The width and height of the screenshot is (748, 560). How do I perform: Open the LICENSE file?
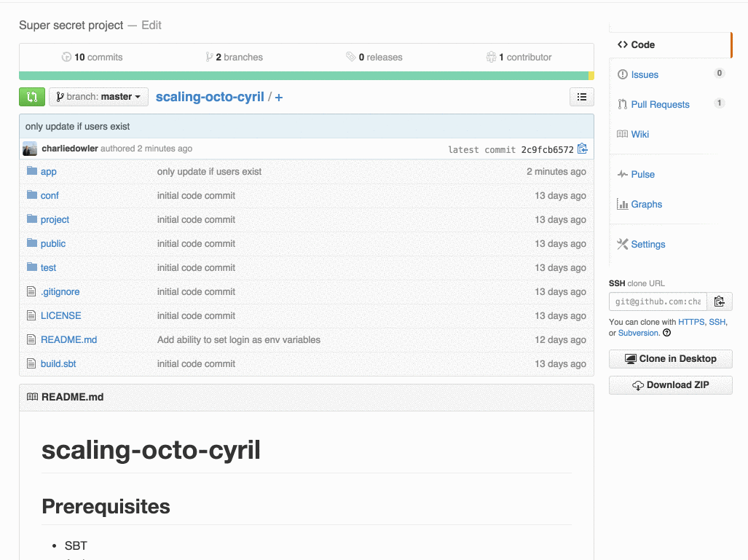(60, 316)
